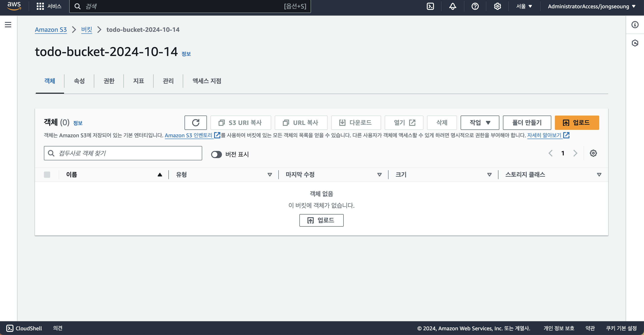
Task: Refresh the objects list
Action: coord(195,122)
